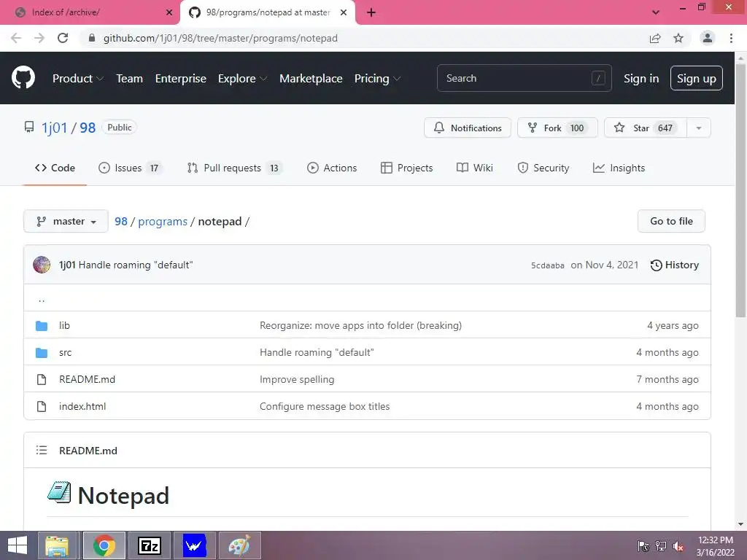The height and width of the screenshot is (560, 747).
Task: Open commit History link
Action: (675, 265)
